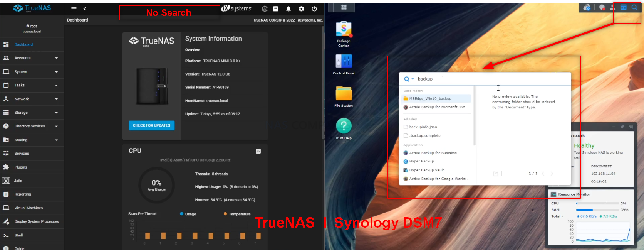
Task: Open TrueNAS settings gear
Action: 302,9
